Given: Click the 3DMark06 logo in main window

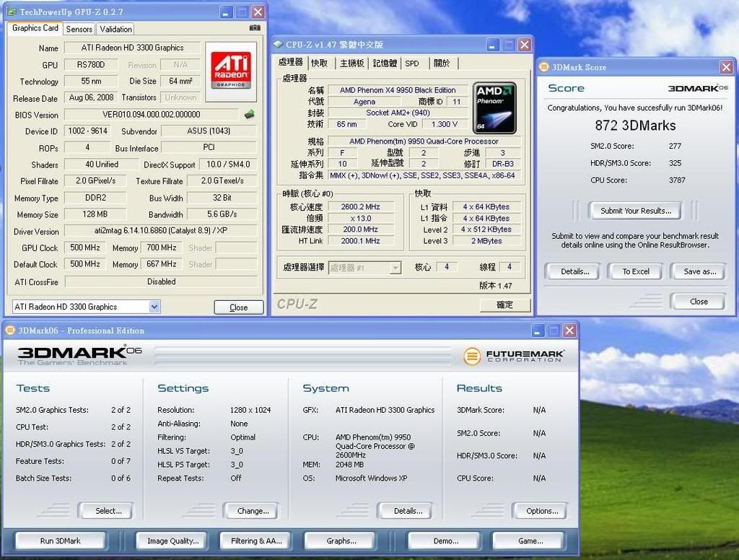Looking at the screenshot, I should tap(79, 355).
